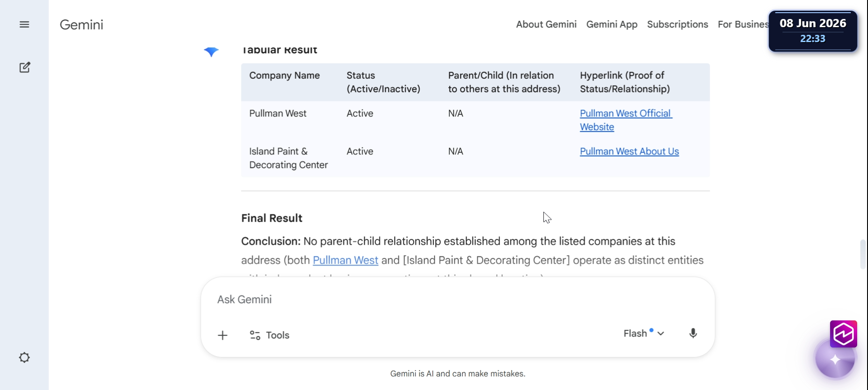Click the Conclusion bold label
Image resolution: width=868 pixels, height=390 pixels.
pyautogui.click(x=271, y=241)
